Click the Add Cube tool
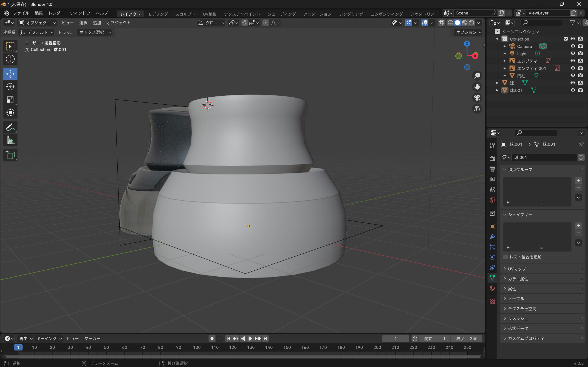Screen dimensions: 588x367 [x=10, y=155]
